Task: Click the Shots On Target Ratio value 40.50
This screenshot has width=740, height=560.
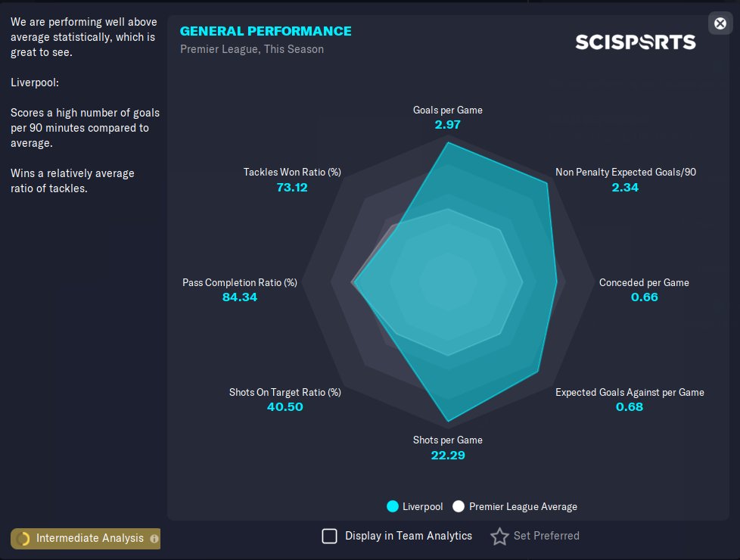Action: tap(285, 406)
